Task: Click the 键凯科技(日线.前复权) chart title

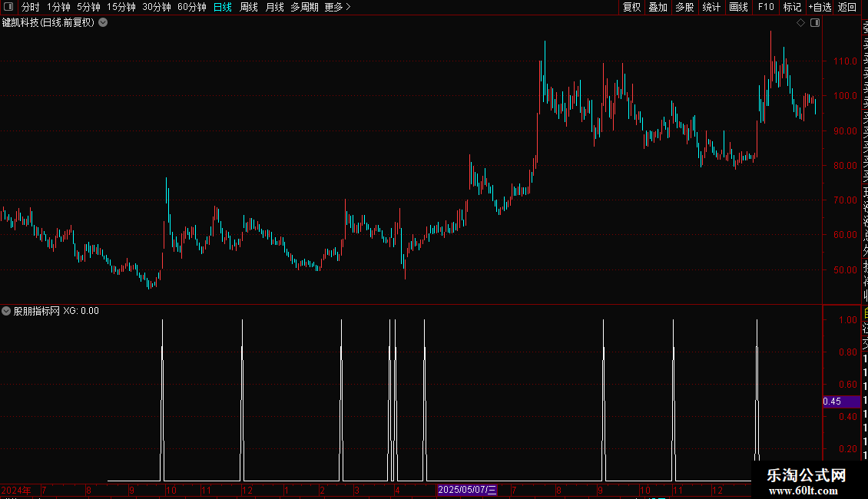Action: point(48,23)
